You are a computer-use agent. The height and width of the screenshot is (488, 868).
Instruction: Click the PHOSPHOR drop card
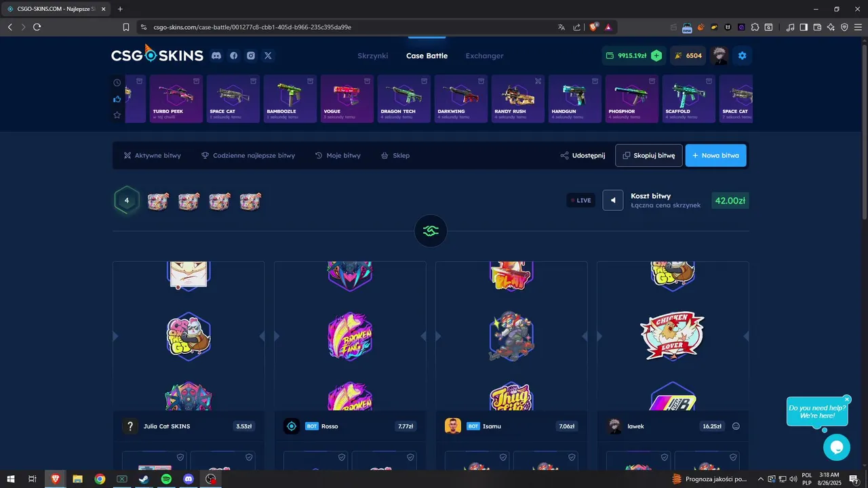tap(632, 99)
